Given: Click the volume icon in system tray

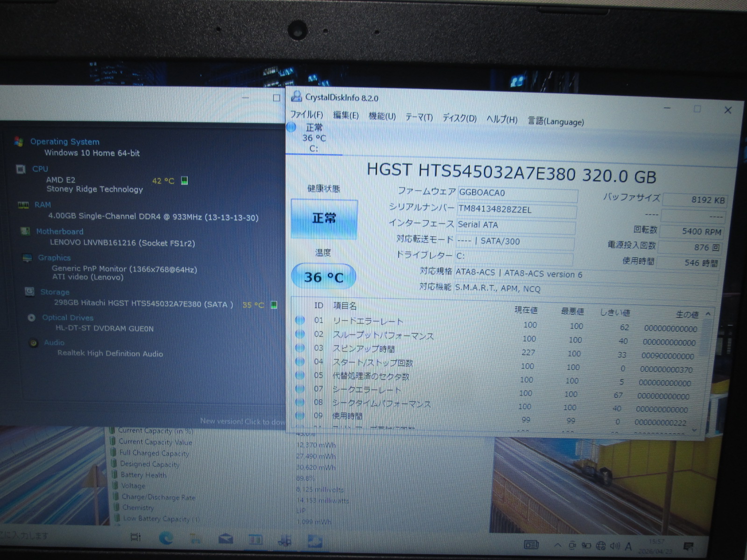Looking at the screenshot, I should (x=615, y=546).
